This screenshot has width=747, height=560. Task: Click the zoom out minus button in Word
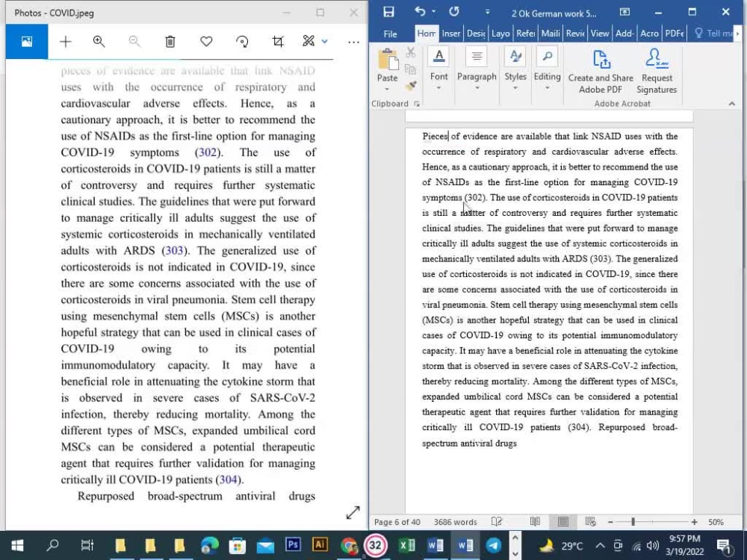tap(610, 523)
